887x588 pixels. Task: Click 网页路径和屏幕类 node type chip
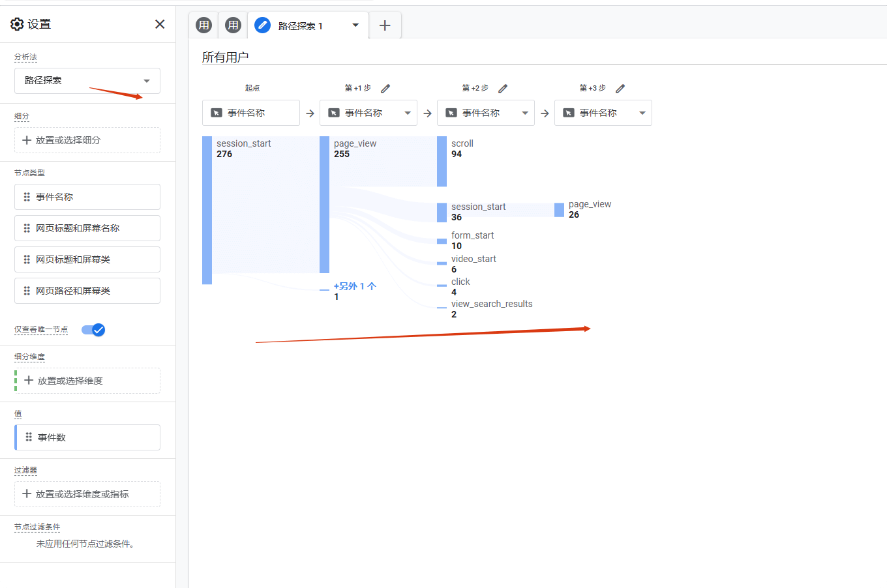pos(87,291)
